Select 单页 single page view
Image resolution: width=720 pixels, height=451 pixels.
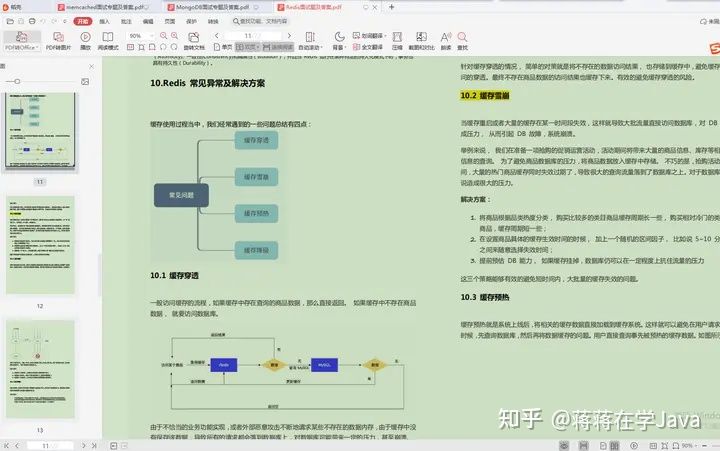click(223, 47)
